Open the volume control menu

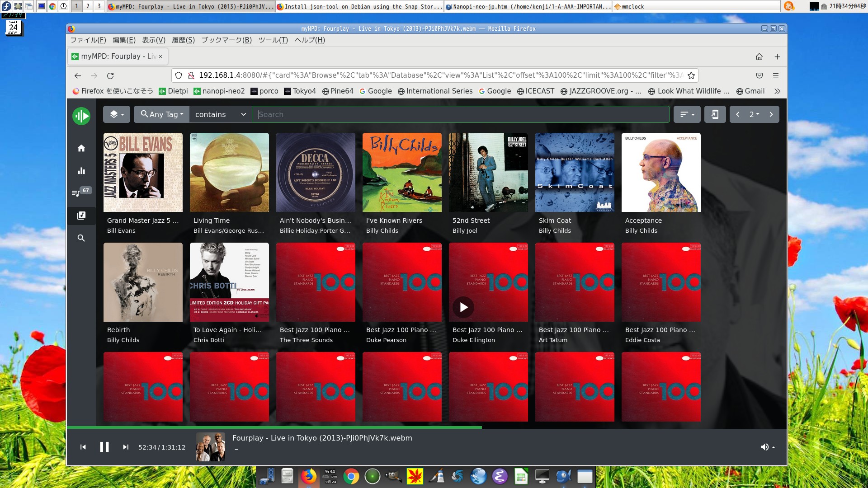pyautogui.click(x=768, y=447)
